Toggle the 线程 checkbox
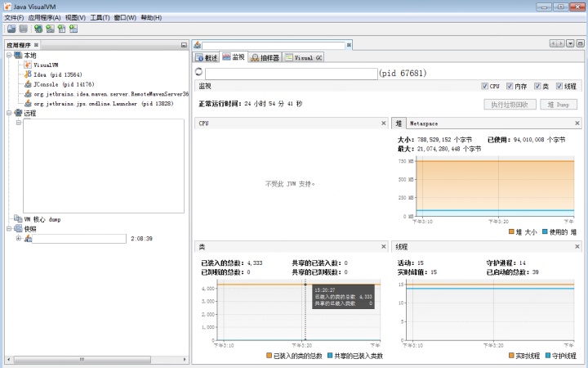The height and width of the screenshot is (368, 588). tap(559, 86)
